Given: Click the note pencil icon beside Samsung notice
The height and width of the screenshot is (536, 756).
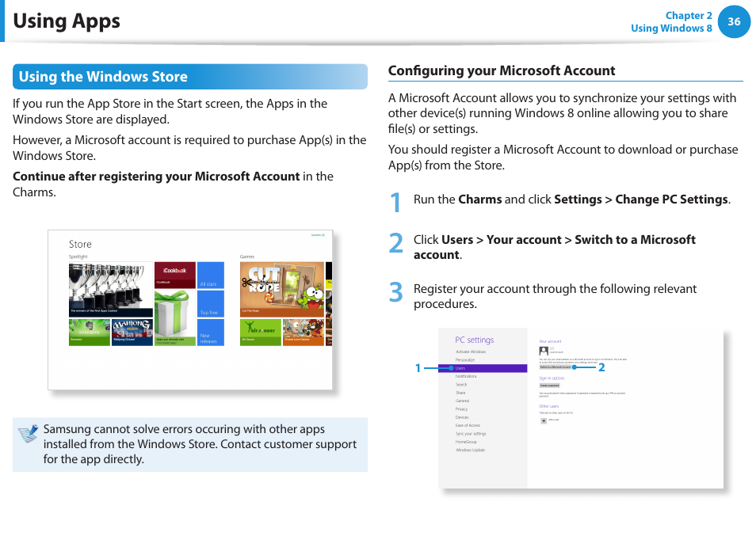Looking at the screenshot, I should (x=28, y=434).
